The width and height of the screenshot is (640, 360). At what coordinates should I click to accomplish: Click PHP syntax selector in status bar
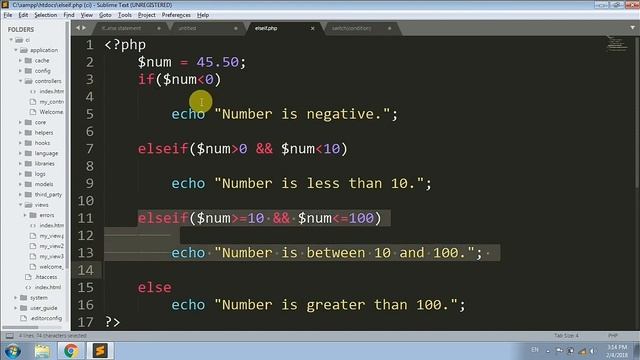click(613, 336)
